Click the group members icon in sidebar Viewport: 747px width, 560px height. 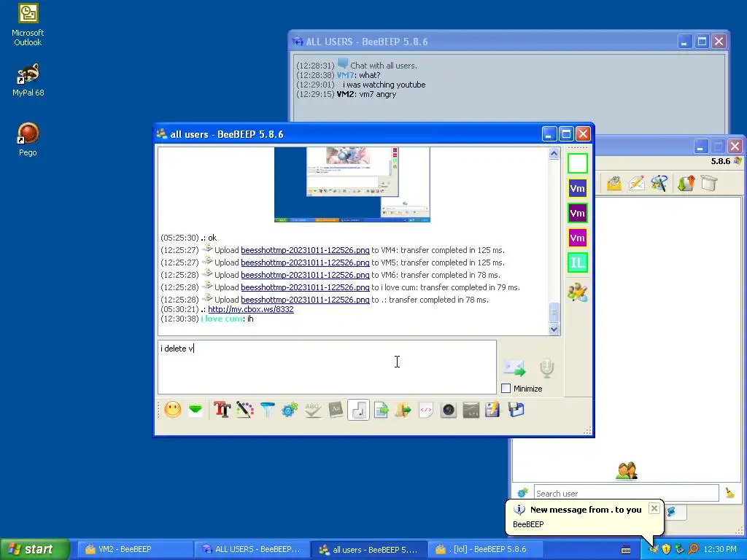[x=578, y=292]
